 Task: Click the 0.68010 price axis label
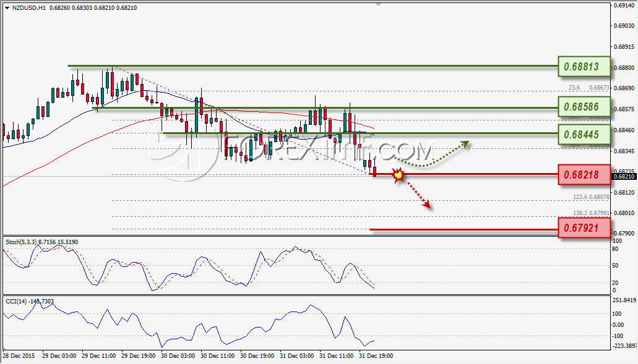coord(624,213)
